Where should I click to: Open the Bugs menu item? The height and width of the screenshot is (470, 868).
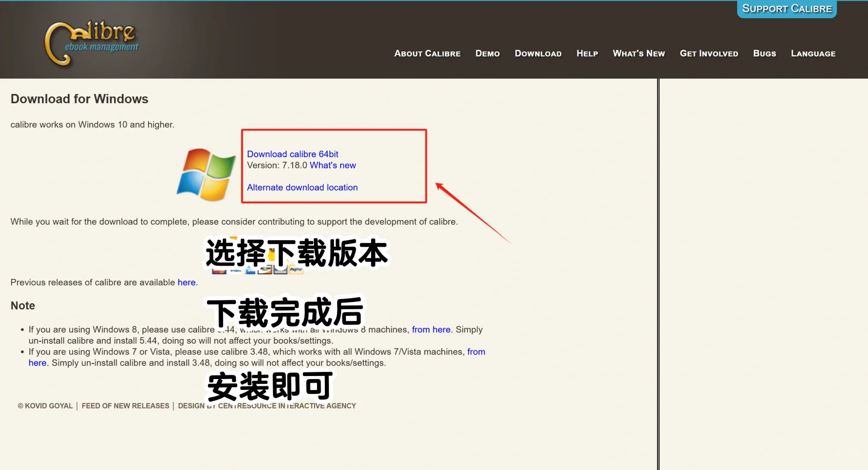(765, 54)
